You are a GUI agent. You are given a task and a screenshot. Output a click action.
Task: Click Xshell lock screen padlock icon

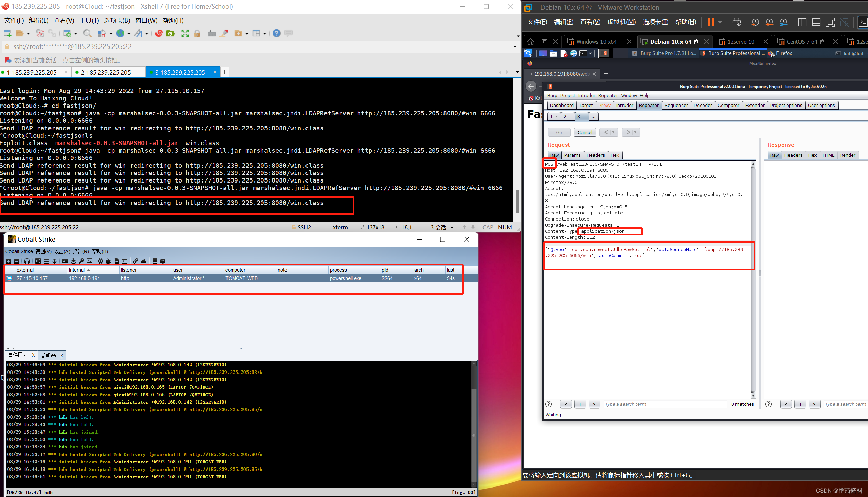point(197,33)
